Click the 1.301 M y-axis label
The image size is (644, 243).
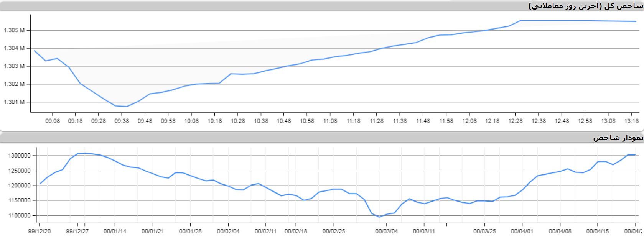[x=14, y=102]
